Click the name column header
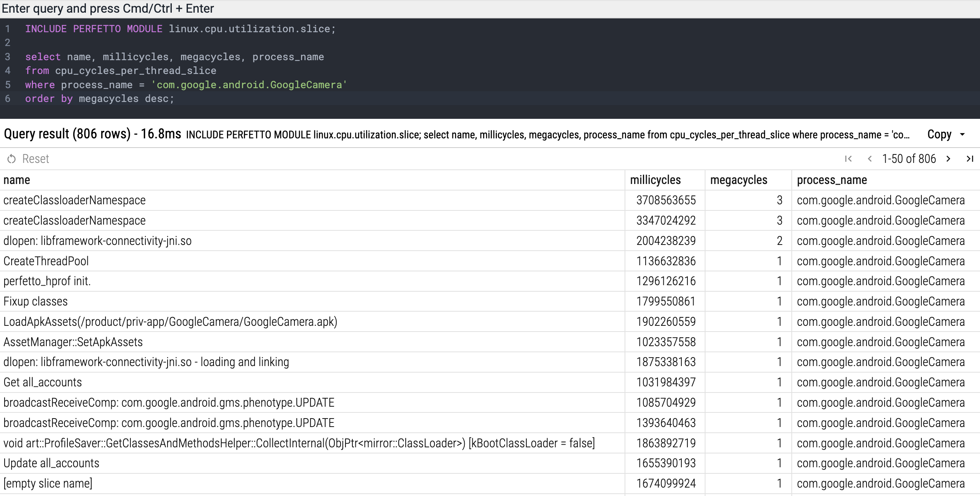This screenshot has width=980, height=496. (x=17, y=180)
